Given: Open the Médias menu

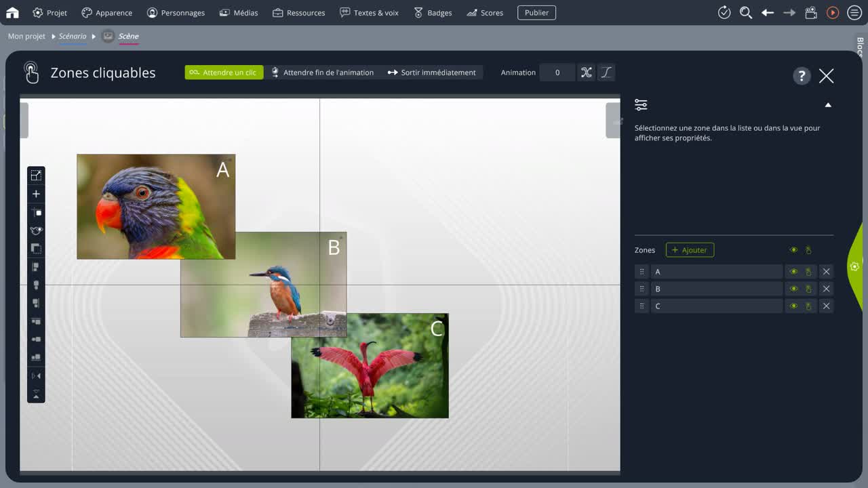Looking at the screenshot, I should point(239,12).
